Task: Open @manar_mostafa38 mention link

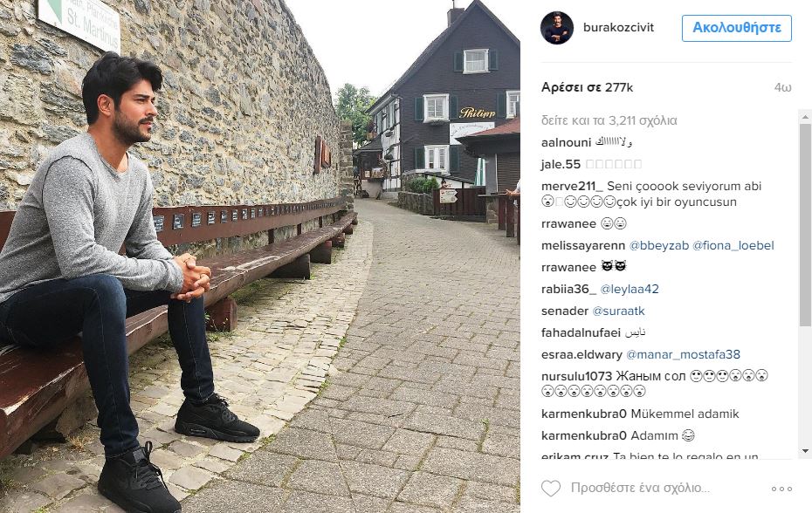Action: click(683, 354)
